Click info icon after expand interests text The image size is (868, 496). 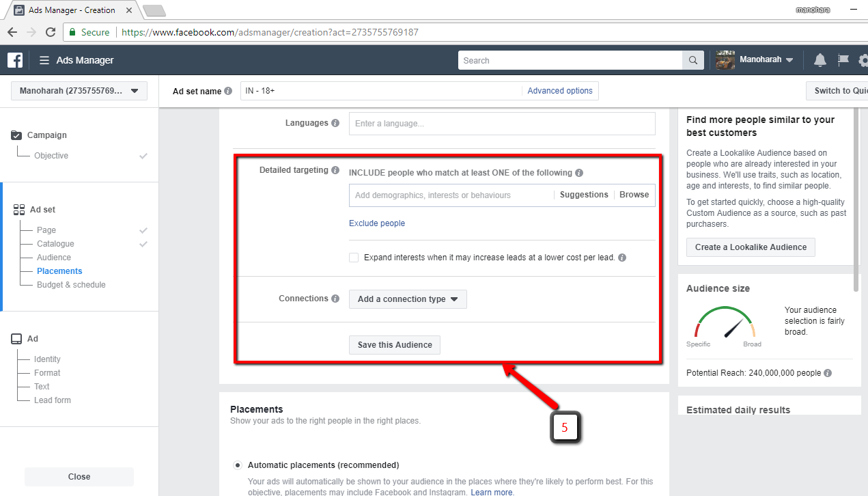622,258
